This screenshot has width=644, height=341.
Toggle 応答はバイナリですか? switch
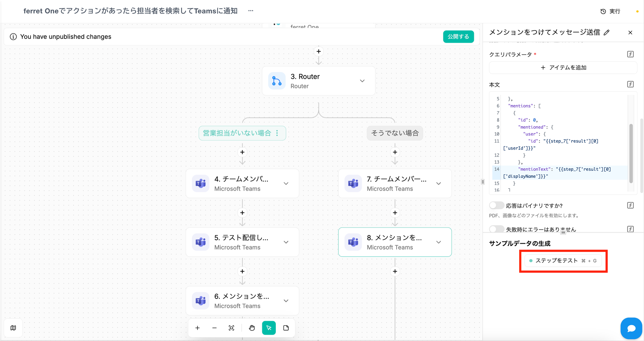(497, 206)
